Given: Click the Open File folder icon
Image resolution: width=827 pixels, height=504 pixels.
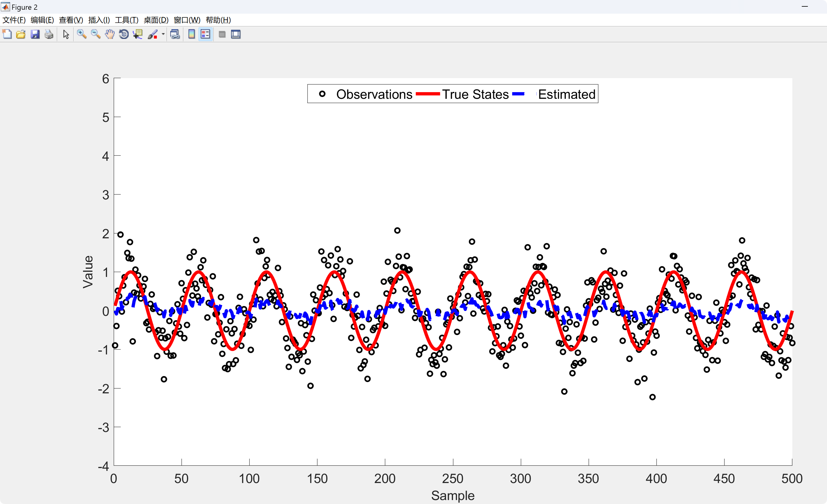Looking at the screenshot, I should pyautogui.click(x=21, y=34).
